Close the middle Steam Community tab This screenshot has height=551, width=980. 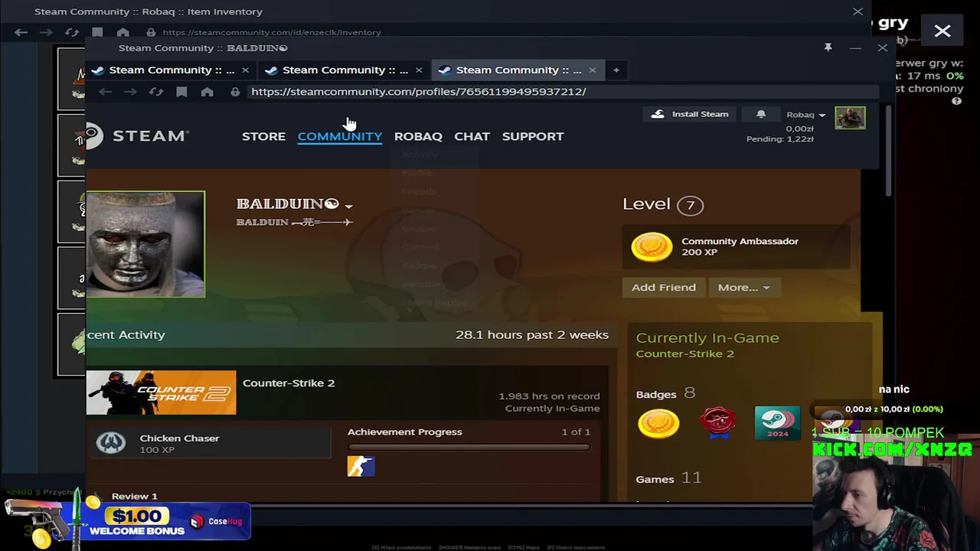tap(419, 70)
